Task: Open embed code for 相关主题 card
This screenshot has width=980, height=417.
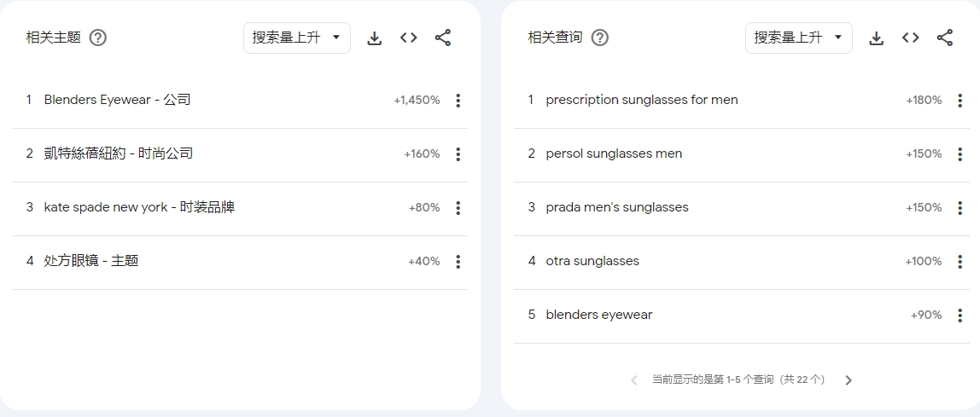Action: click(409, 38)
